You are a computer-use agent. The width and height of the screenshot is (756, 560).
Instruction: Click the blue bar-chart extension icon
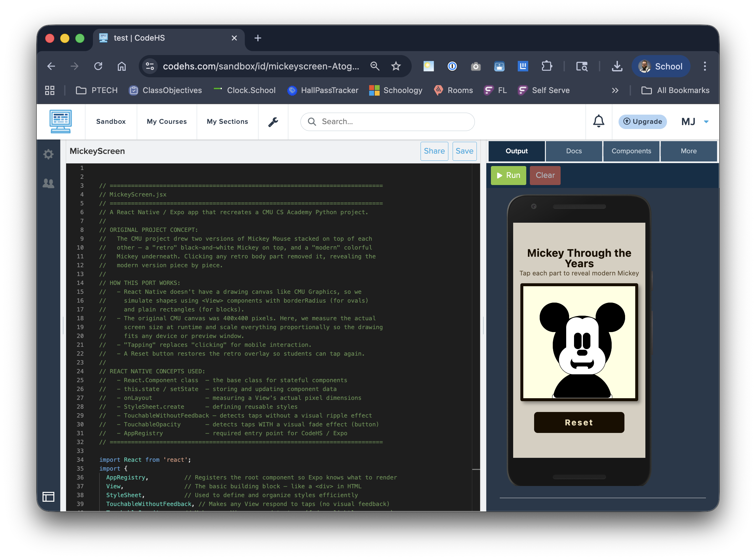(523, 66)
